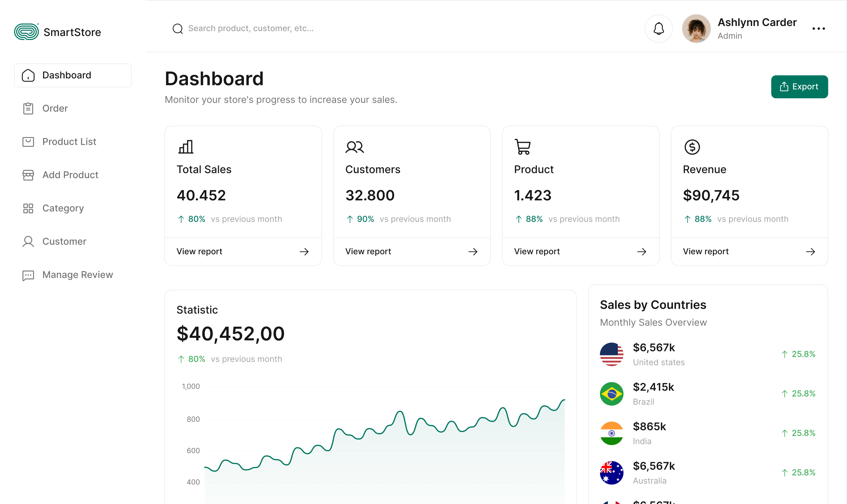Click arrow on Customers report row
This screenshot has height=504, width=847.
click(473, 252)
